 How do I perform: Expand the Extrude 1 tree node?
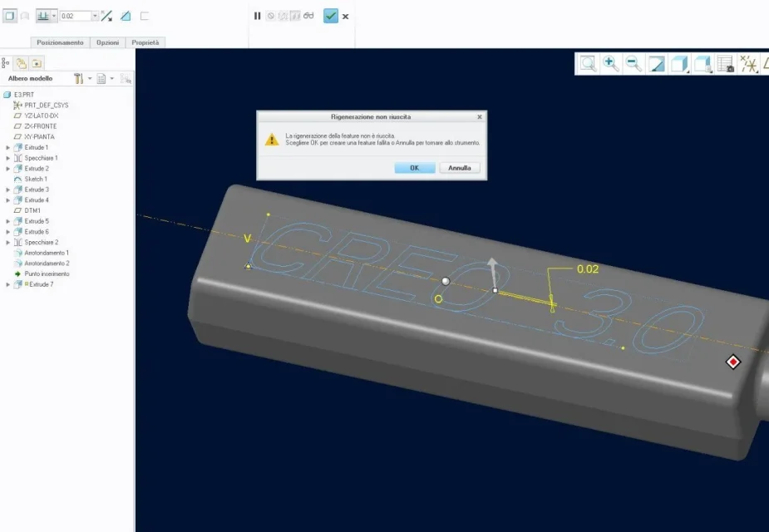[8, 147]
